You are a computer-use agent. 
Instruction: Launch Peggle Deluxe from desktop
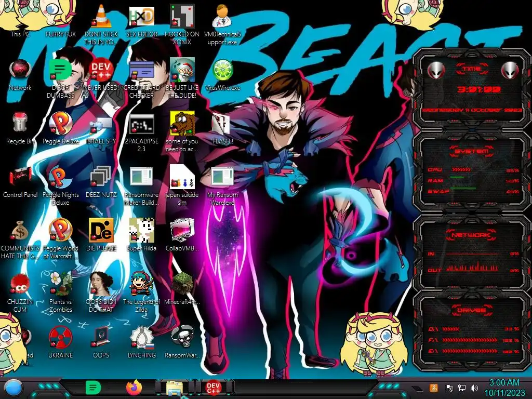click(x=60, y=123)
